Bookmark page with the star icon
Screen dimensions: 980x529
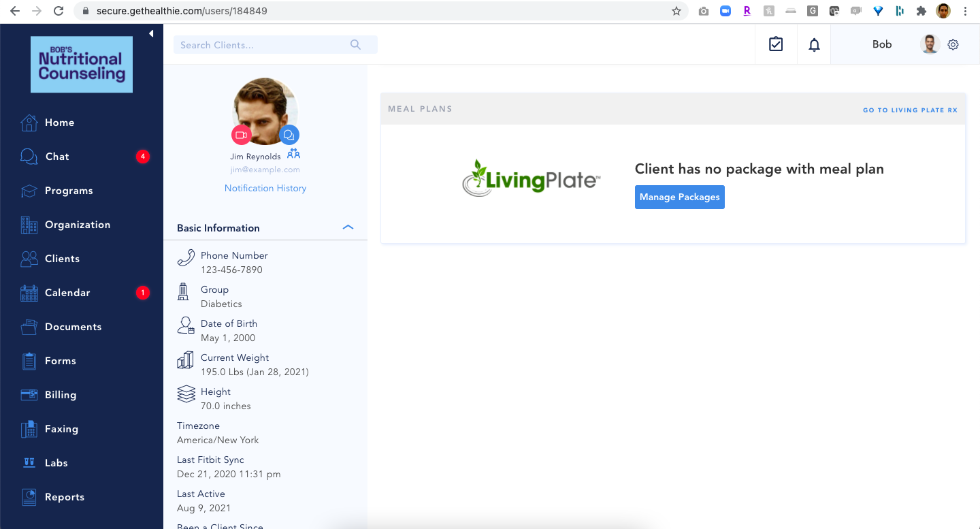676,11
